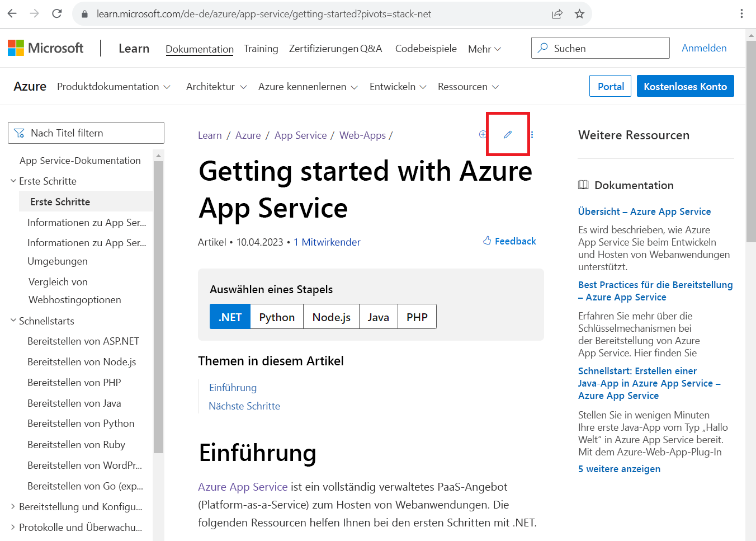Select the Java stack tab
756x541 pixels.
click(379, 317)
